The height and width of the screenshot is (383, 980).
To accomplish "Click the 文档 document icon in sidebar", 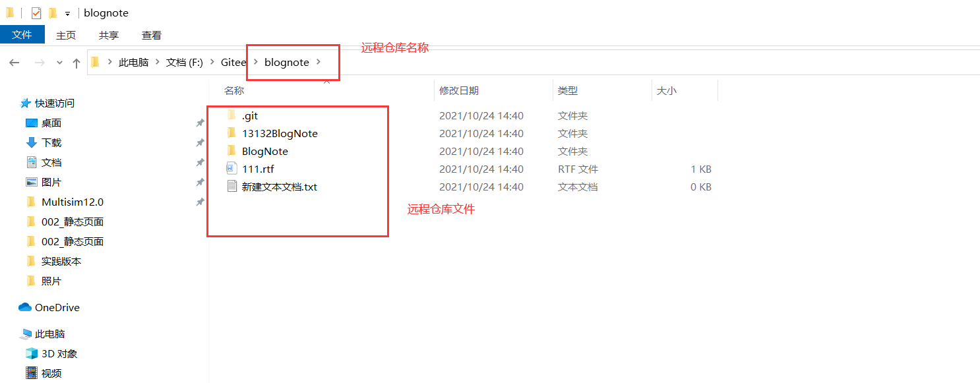I will 31,162.
